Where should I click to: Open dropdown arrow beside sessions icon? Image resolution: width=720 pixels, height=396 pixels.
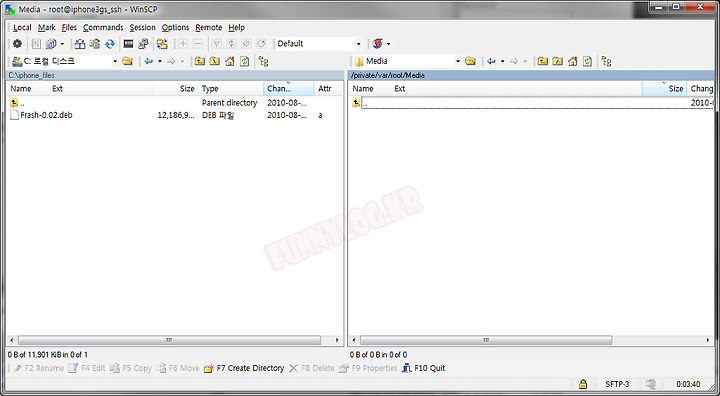point(388,44)
